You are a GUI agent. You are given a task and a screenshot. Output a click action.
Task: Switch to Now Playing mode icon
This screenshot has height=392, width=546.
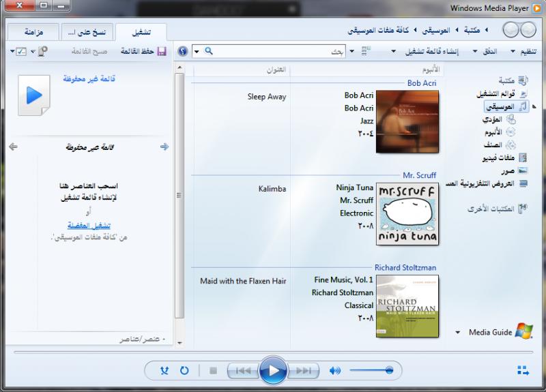coord(523,370)
